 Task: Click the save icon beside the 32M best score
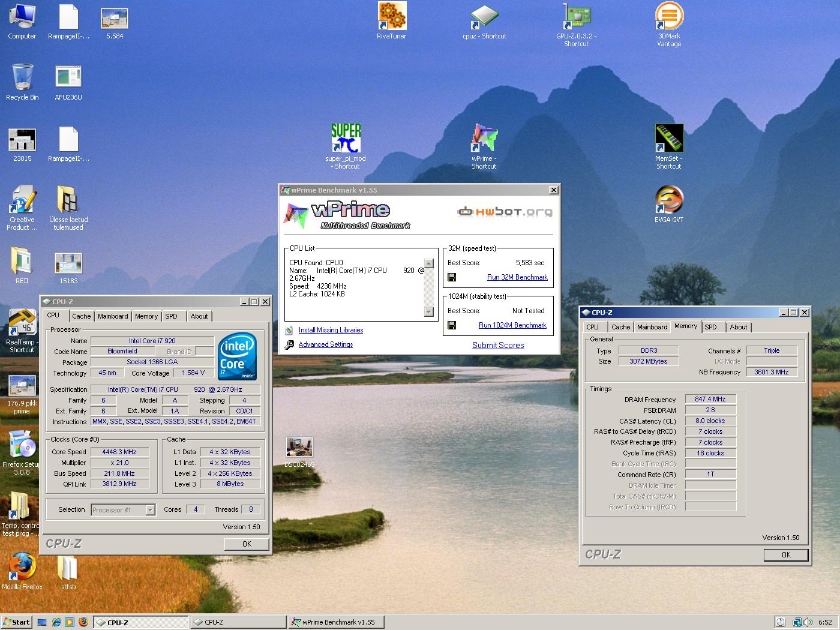point(452,277)
